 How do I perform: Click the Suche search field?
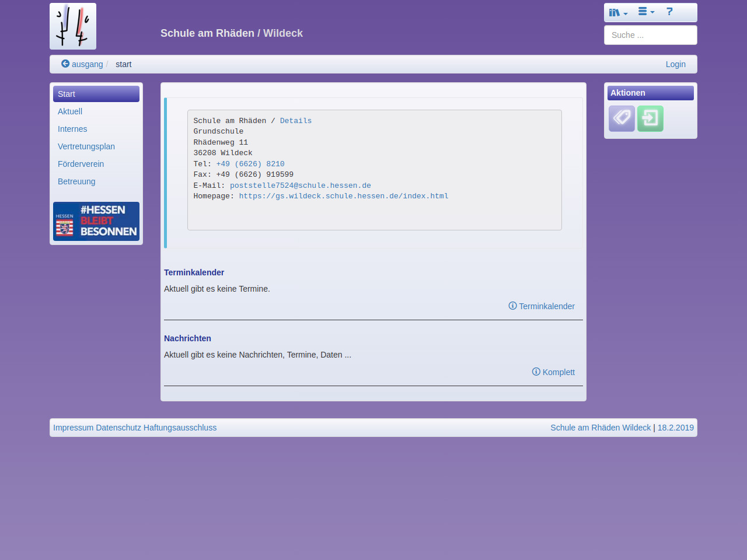(650, 35)
